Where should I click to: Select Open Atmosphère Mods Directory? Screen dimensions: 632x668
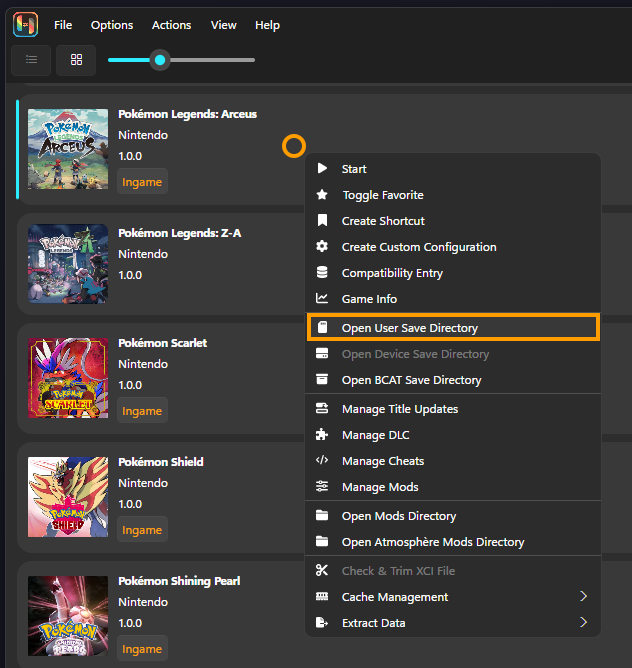click(453, 542)
